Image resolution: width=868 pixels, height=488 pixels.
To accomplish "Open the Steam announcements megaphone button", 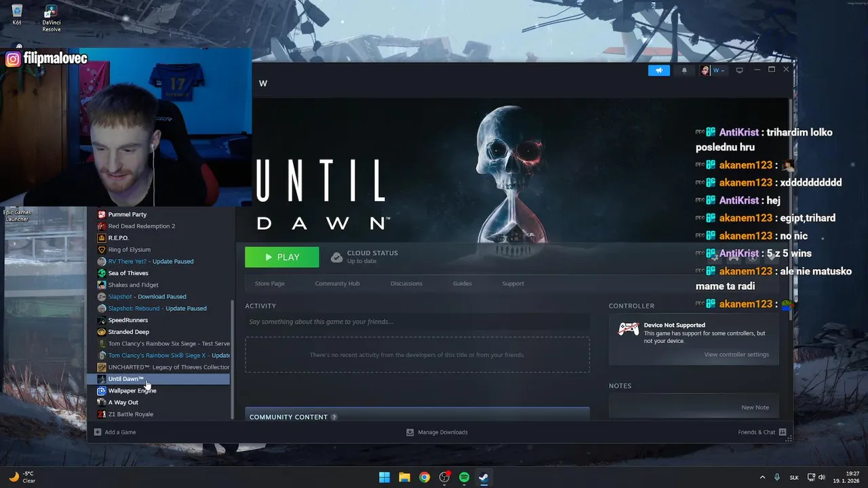I will point(658,70).
